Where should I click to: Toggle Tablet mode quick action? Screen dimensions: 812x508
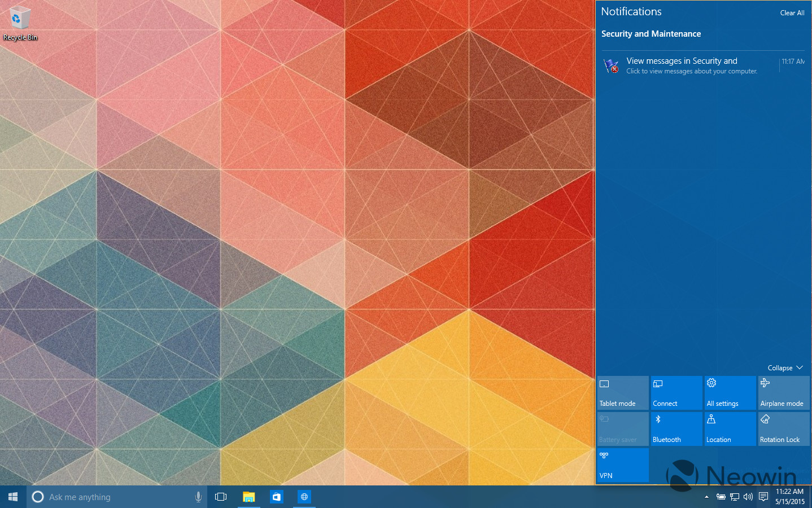tap(623, 393)
